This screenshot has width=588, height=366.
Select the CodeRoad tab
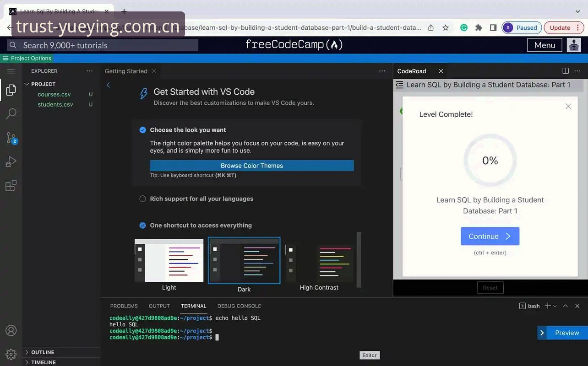[412, 71]
